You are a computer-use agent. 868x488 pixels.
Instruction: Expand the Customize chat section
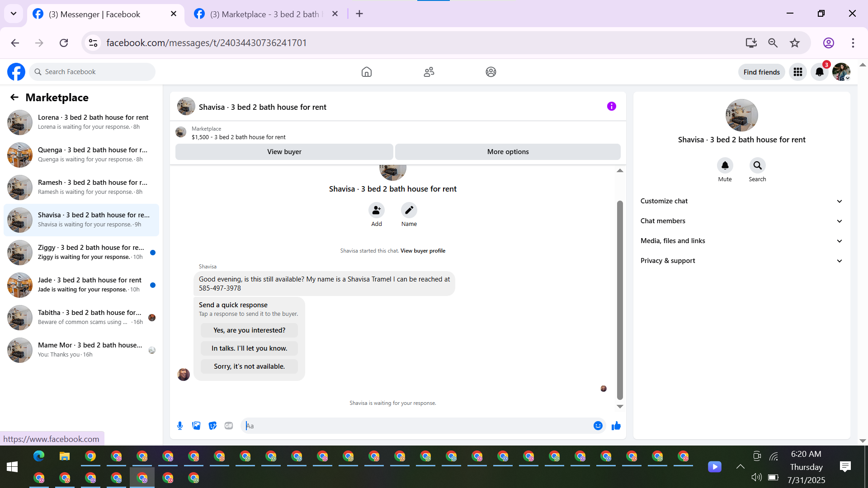pyautogui.click(x=741, y=201)
